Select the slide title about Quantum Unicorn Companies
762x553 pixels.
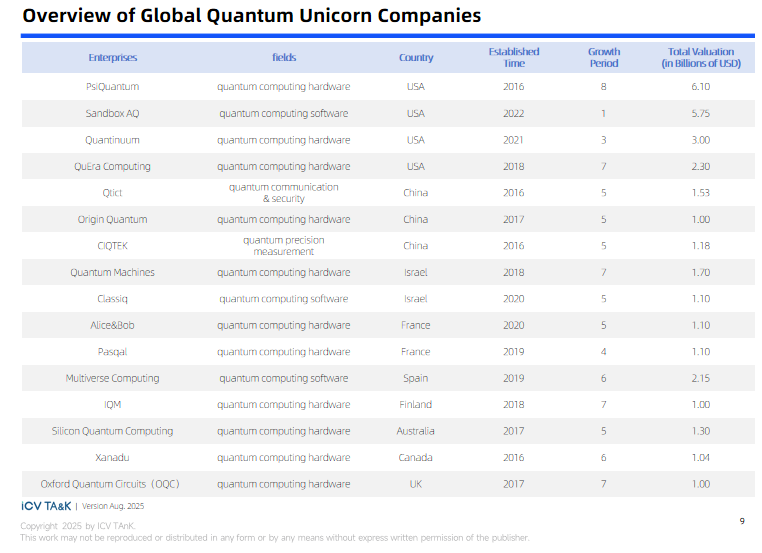point(251,16)
